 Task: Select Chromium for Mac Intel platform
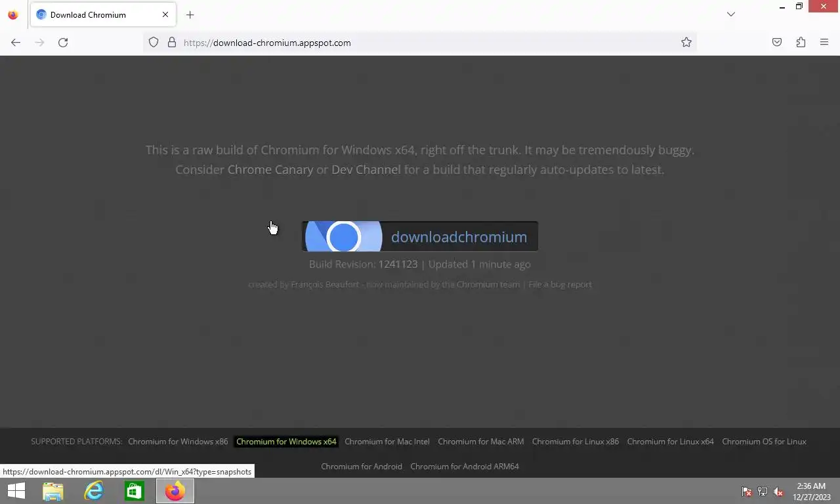pyautogui.click(x=387, y=442)
